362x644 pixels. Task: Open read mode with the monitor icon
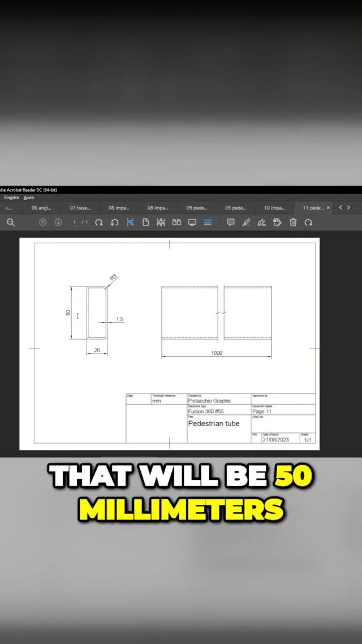192,222
